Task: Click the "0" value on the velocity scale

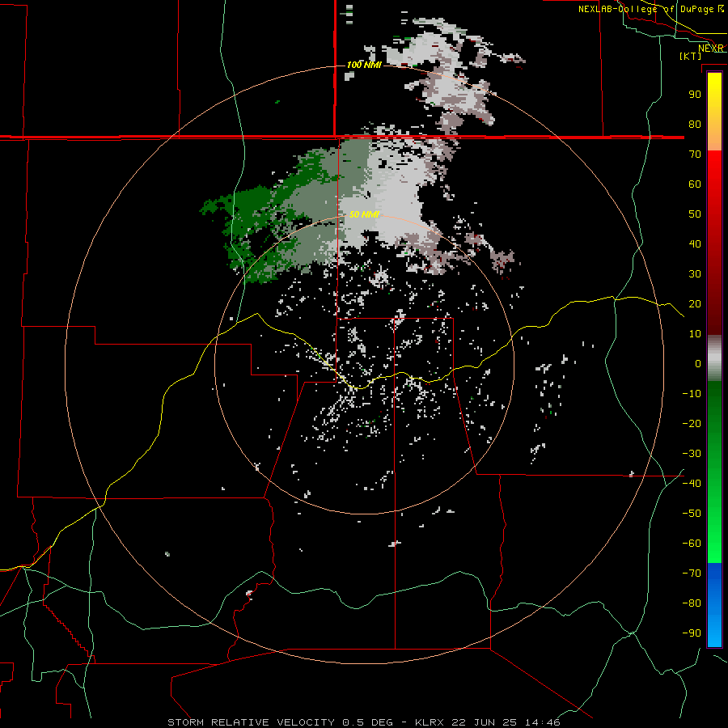Action: (698, 363)
